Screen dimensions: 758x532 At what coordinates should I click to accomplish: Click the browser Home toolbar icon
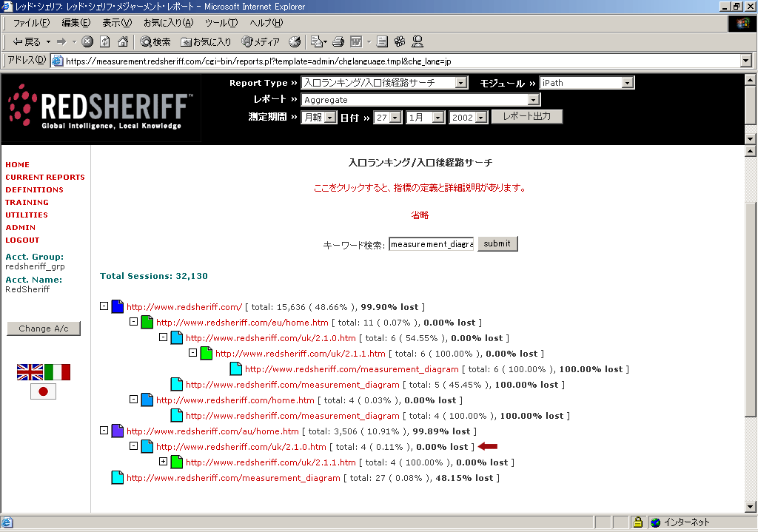(x=123, y=41)
